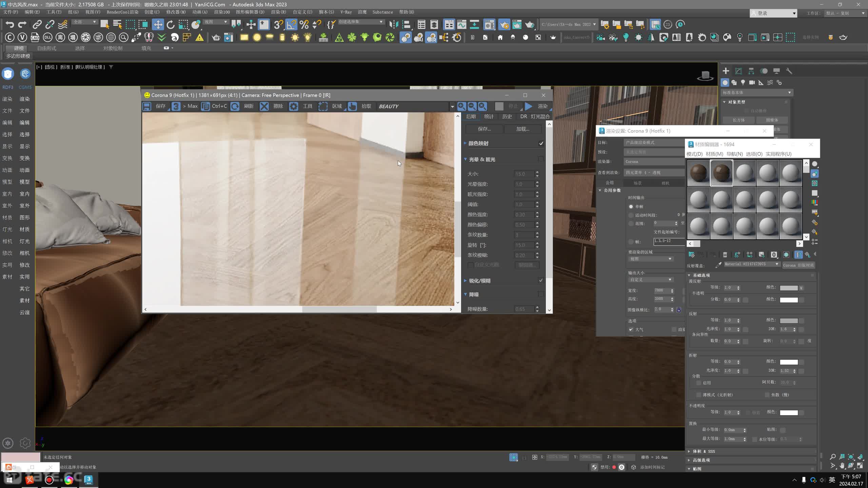Viewport: 868px width, 488px height.
Task: Open the 修改器(M) menu
Action: (x=176, y=12)
